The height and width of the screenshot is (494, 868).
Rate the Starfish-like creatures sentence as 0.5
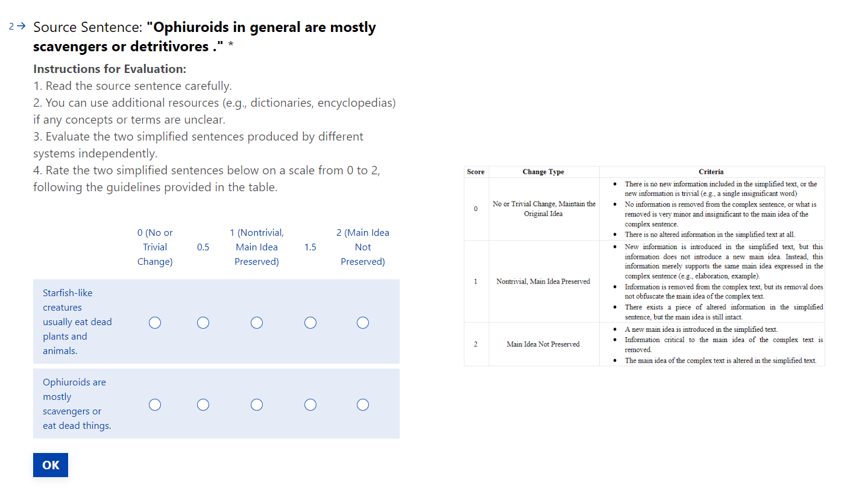(x=203, y=323)
